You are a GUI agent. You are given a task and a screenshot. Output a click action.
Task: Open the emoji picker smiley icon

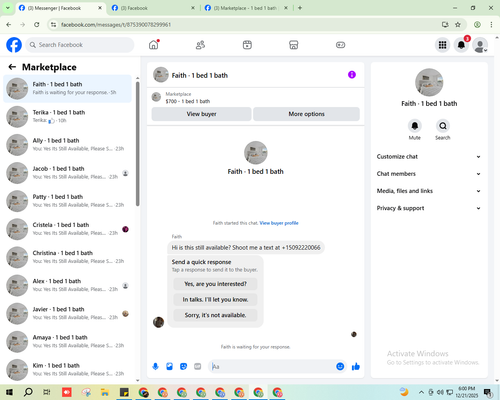[x=340, y=367]
